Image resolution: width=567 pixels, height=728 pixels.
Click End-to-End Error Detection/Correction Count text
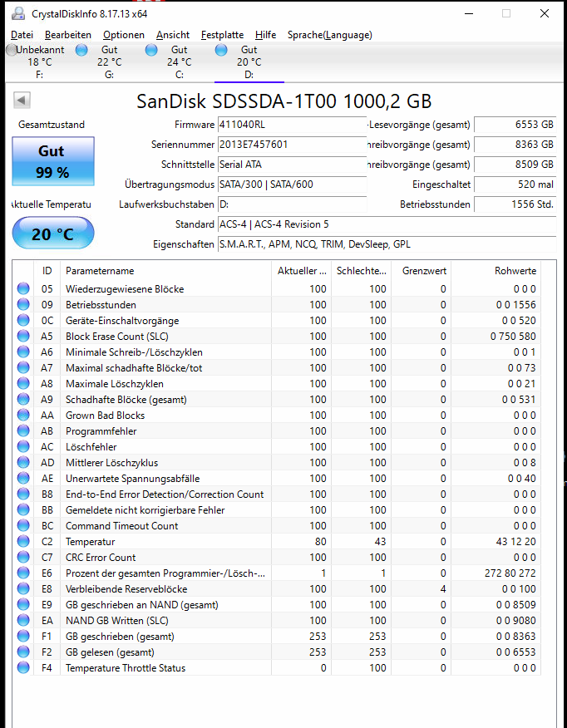tap(165, 494)
